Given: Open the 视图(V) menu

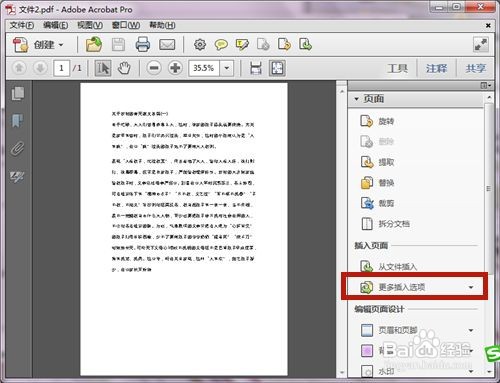Looking at the screenshot, I should click(x=90, y=25).
